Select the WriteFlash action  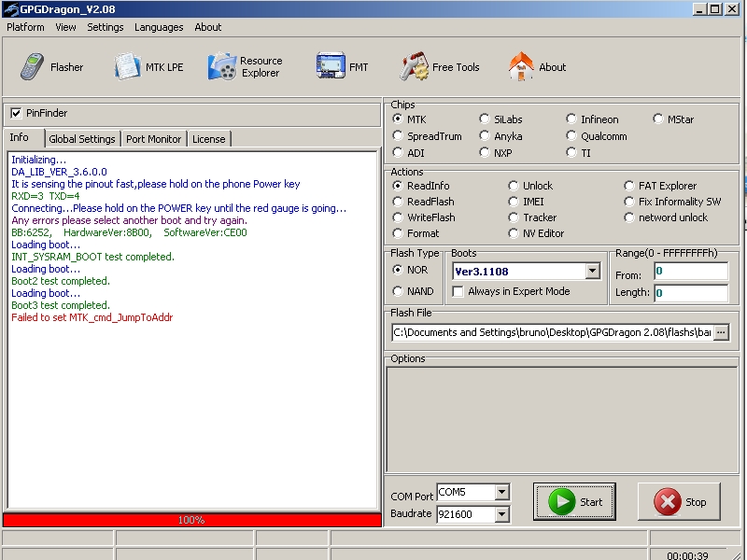398,217
